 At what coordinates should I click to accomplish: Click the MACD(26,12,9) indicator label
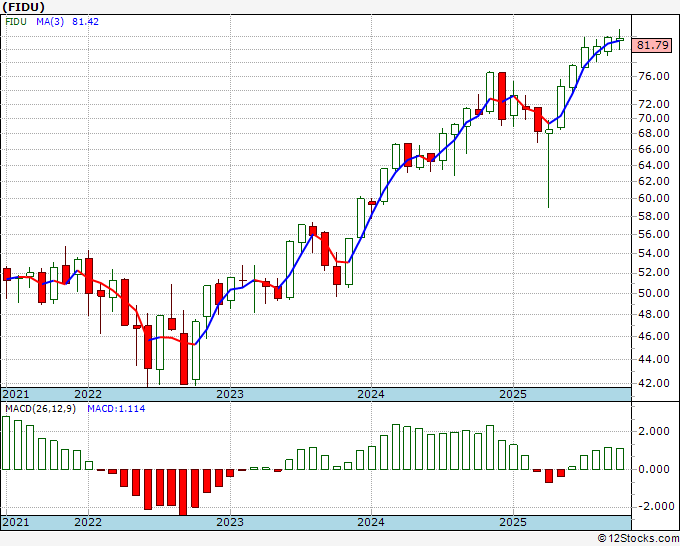pyautogui.click(x=40, y=409)
